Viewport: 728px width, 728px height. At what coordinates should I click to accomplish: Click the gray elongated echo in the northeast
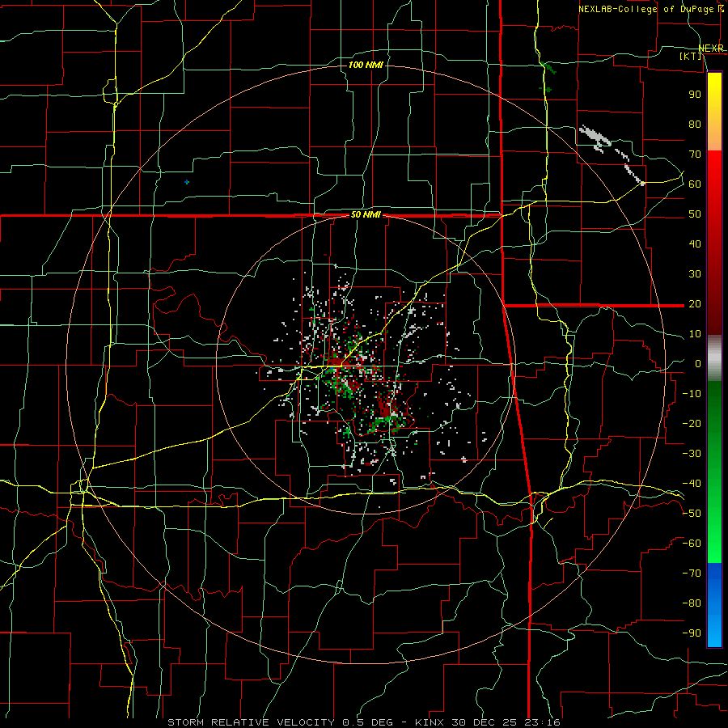click(x=595, y=137)
